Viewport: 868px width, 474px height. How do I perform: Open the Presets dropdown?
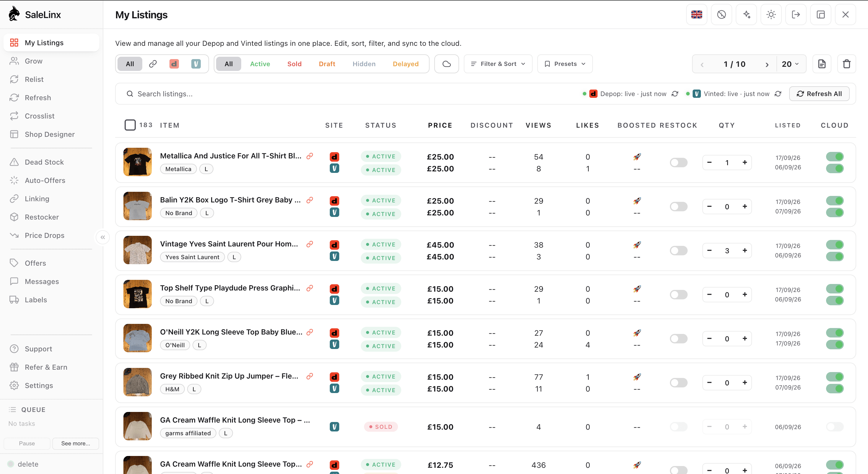point(565,64)
